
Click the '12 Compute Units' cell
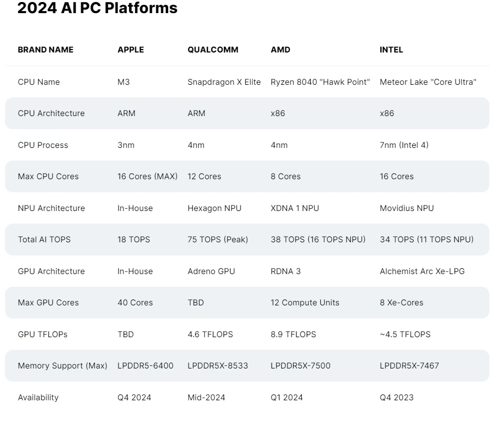tap(305, 302)
